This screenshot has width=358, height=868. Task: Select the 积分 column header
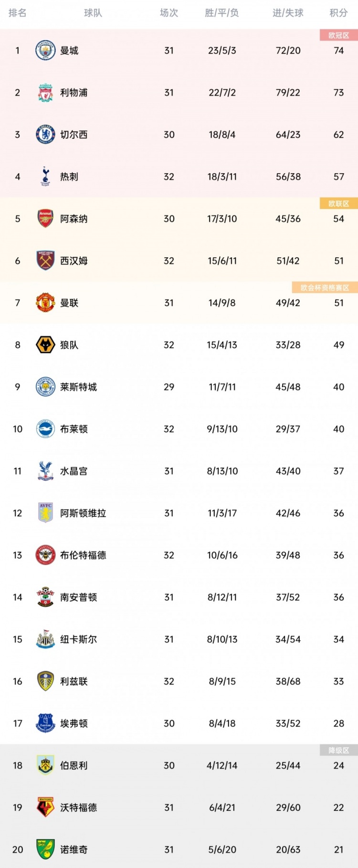click(338, 13)
